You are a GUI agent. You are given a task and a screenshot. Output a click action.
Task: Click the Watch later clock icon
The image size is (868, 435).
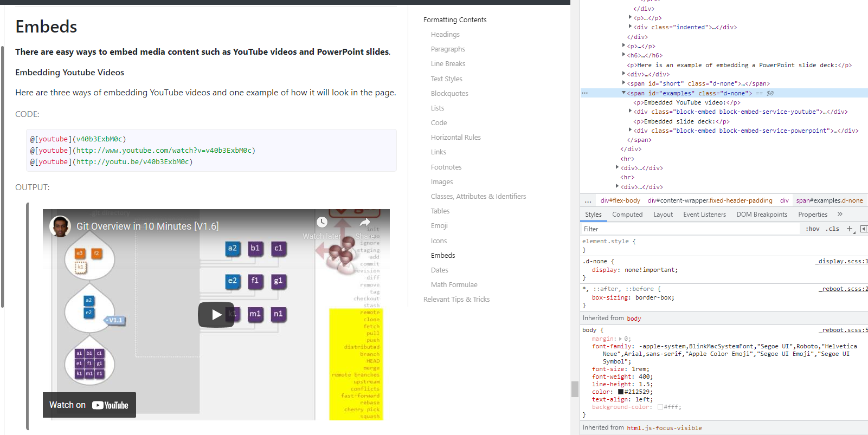click(x=322, y=222)
